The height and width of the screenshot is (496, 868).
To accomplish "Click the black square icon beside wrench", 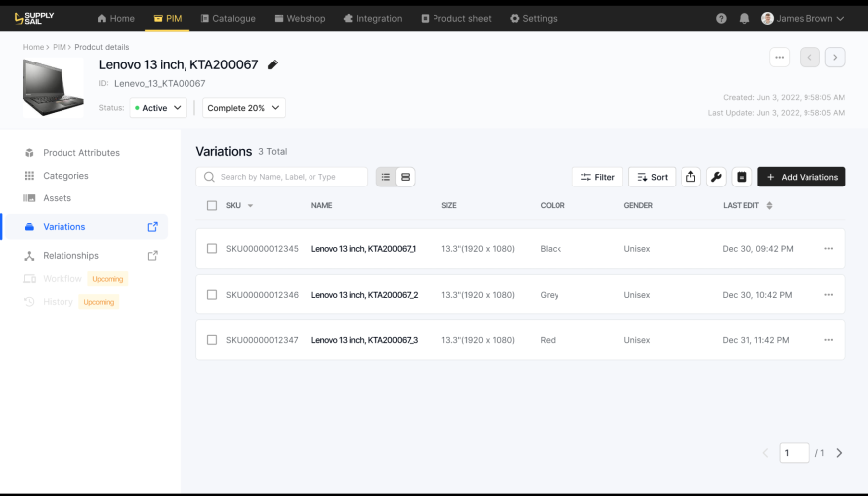I will 742,177.
